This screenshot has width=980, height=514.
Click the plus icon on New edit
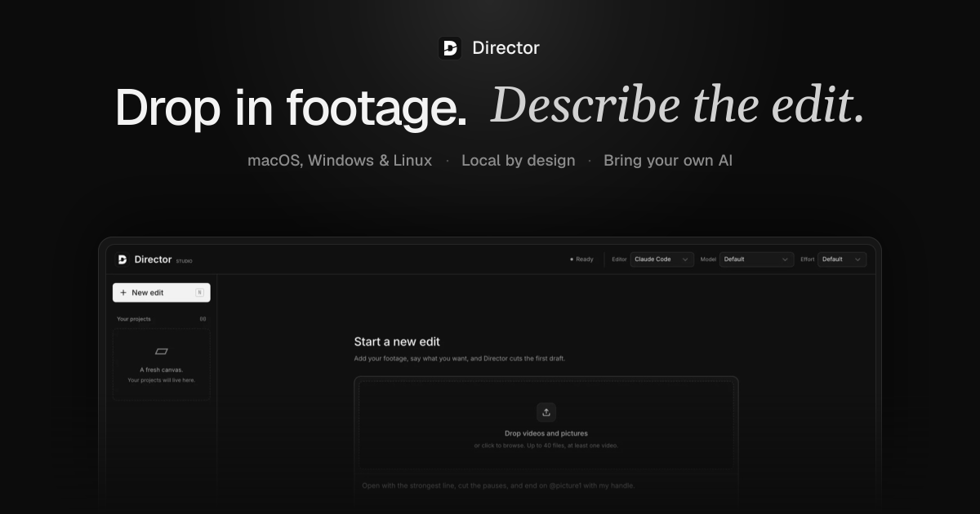click(123, 293)
